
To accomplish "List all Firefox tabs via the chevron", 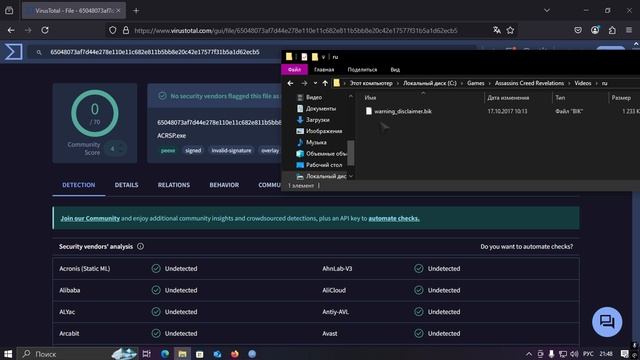I will click(x=547, y=11).
